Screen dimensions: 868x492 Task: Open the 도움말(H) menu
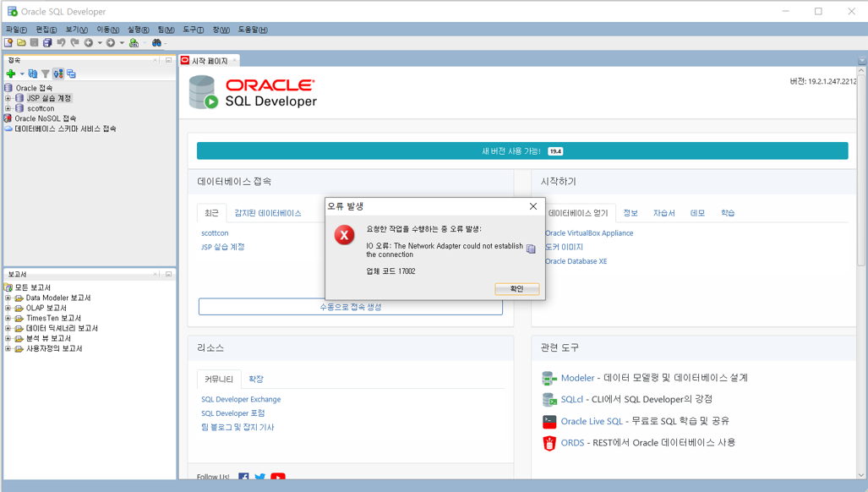[x=253, y=30]
